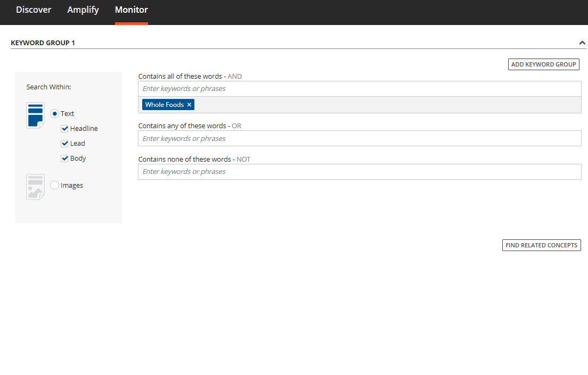Click the Search Within label

(48, 87)
